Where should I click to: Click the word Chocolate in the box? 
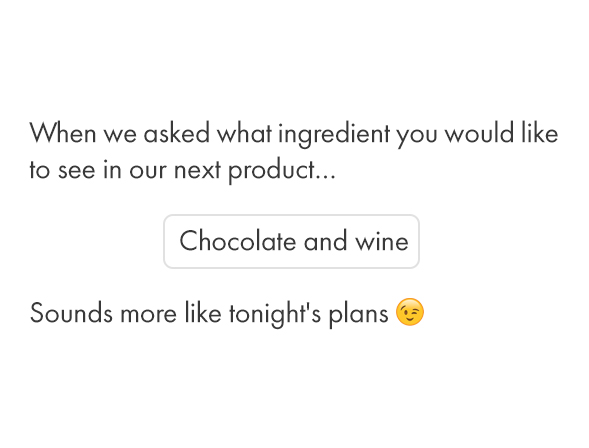coord(238,241)
